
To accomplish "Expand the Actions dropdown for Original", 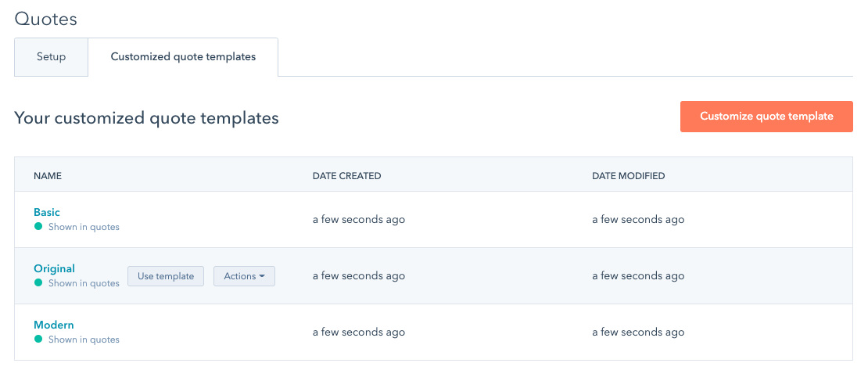I will 244,276.
